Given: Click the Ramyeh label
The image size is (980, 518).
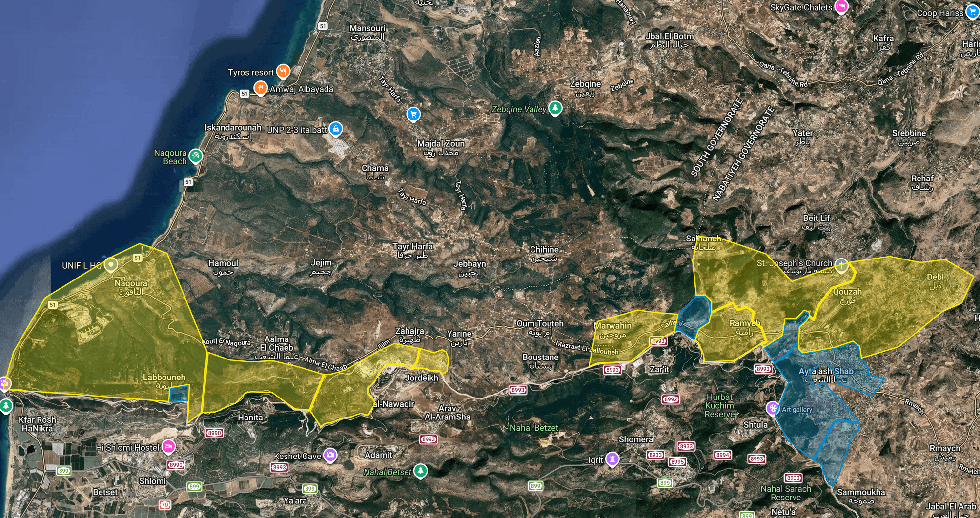Looking at the screenshot, I should pyautogui.click(x=745, y=327).
